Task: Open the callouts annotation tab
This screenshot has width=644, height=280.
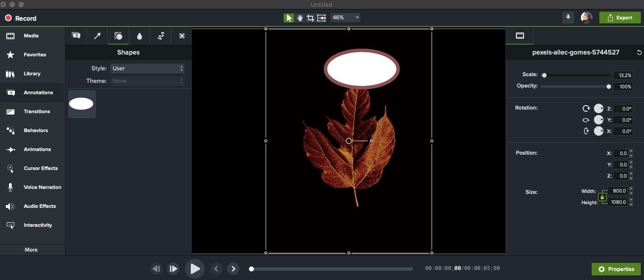Action: point(76,36)
